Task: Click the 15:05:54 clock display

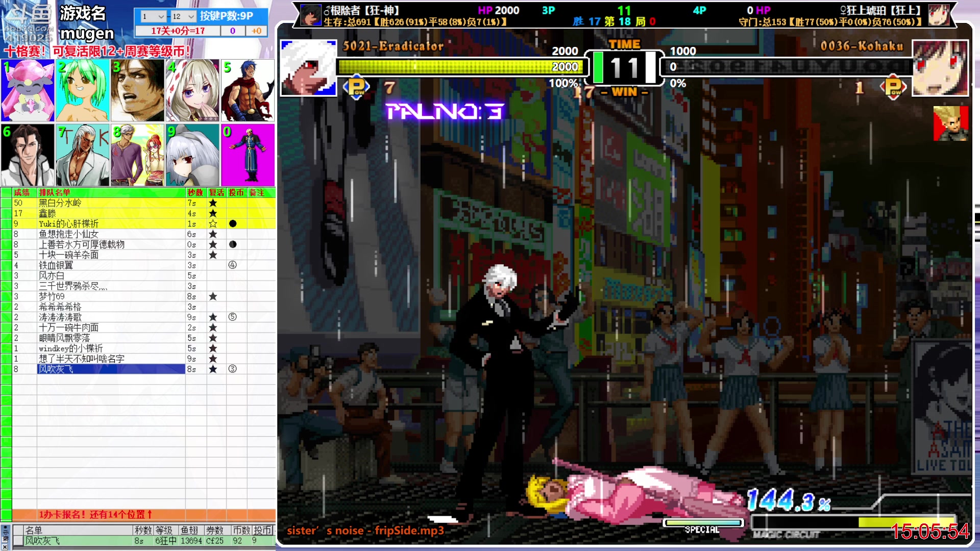Action: coord(930,531)
